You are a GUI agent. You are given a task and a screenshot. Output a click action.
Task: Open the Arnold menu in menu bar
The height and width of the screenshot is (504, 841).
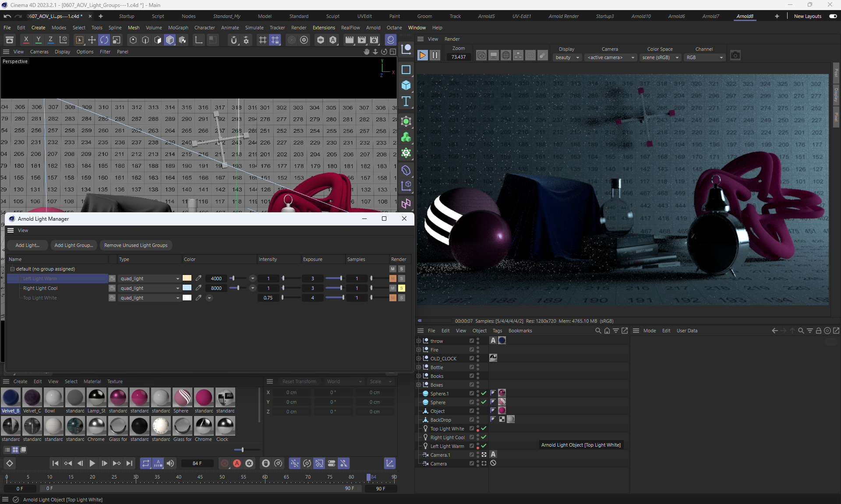tap(373, 28)
